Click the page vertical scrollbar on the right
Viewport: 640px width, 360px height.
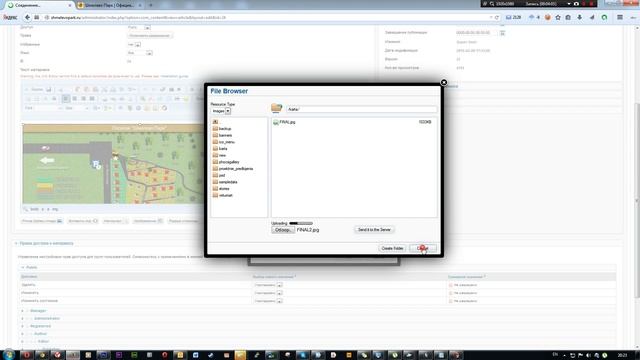tap(637, 200)
